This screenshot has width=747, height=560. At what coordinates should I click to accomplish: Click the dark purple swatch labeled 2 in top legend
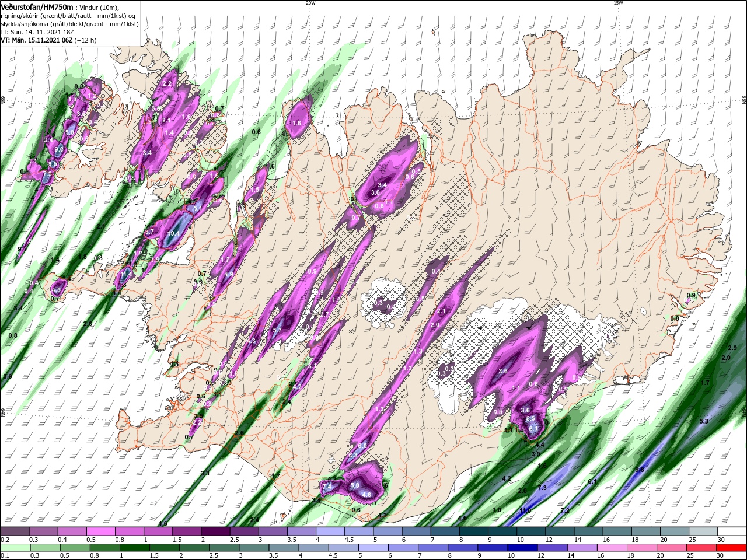click(215, 531)
